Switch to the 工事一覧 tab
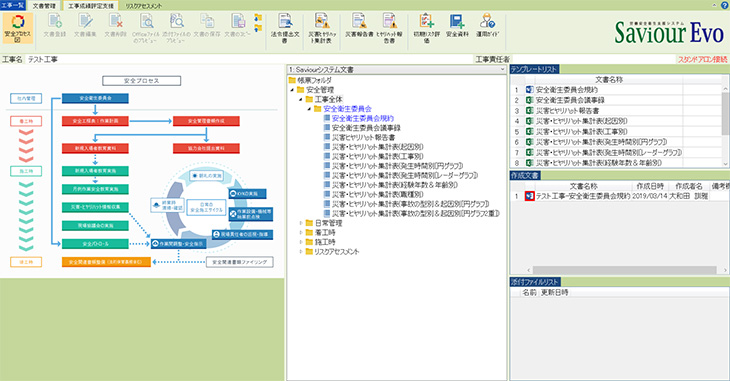730x381 pixels. click(x=13, y=5)
